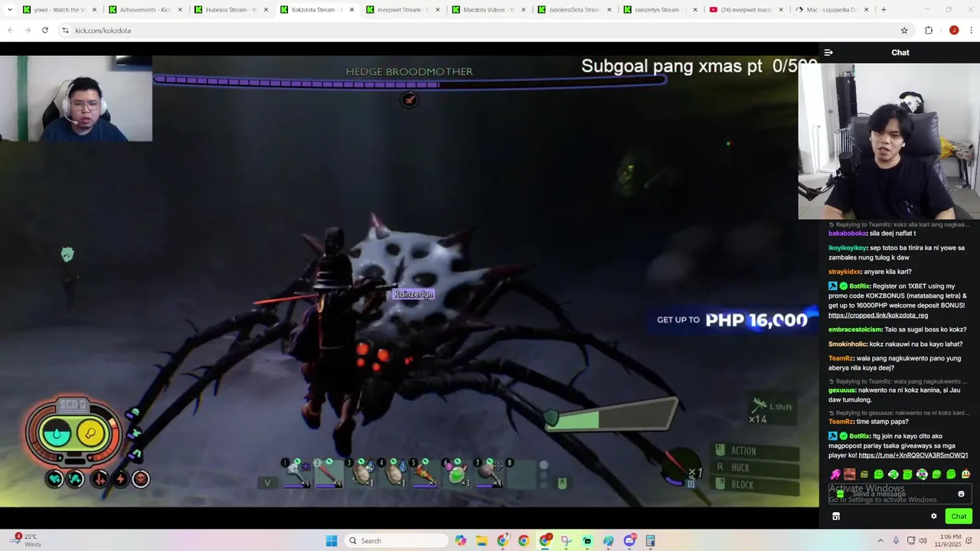
Task: Open the Liquipedia Mac tab
Action: pyautogui.click(x=831, y=10)
